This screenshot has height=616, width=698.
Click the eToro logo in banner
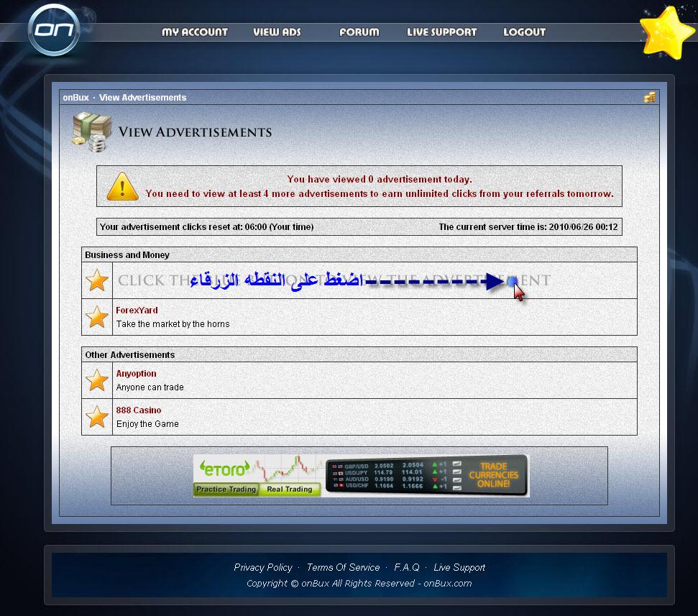tap(224, 469)
